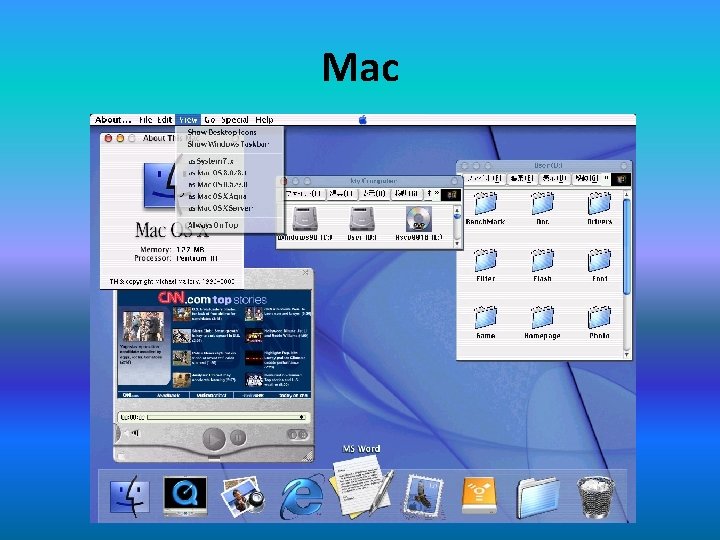Screen dimensions: 720x540
Task: Open the Help menu
Action: (x=264, y=120)
